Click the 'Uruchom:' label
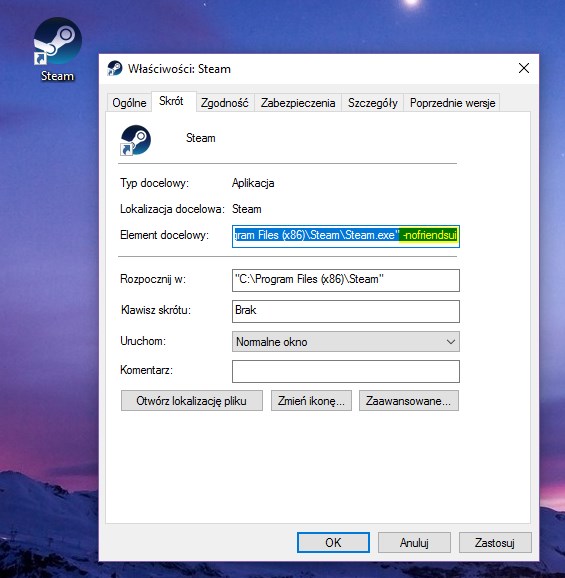Viewport: 565px width, 578px height. [143, 341]
